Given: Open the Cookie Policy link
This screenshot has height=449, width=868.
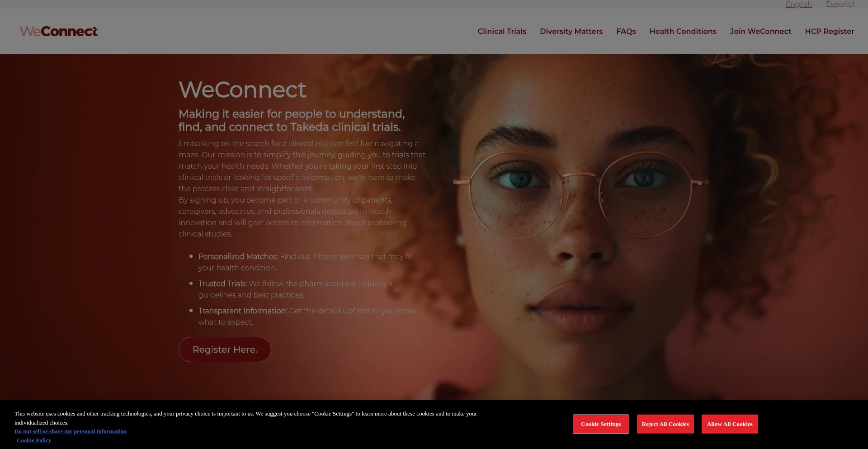Looking at the screenshot, I should [x=34, y=440].
